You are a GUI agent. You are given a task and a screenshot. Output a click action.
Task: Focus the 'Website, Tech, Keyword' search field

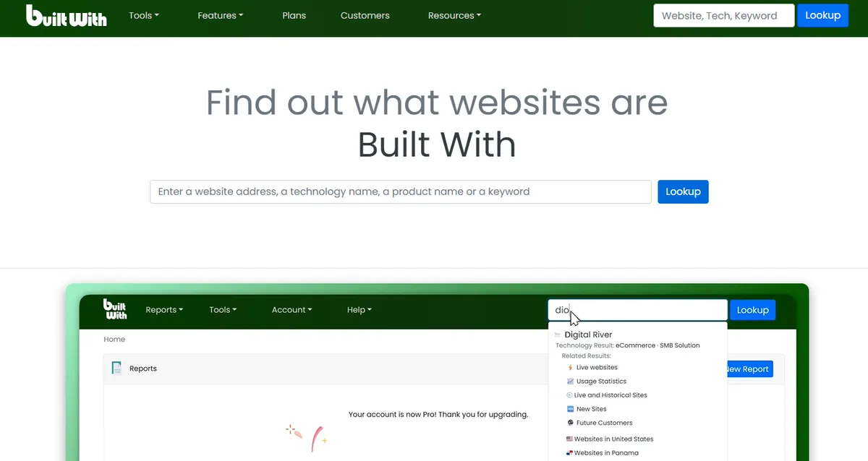coord(724,15)
